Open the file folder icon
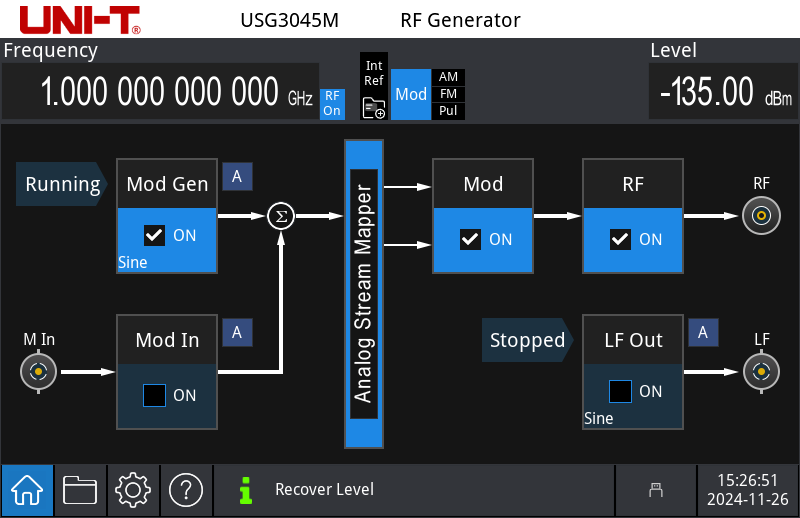800x518 pixels. coord(80,490)
